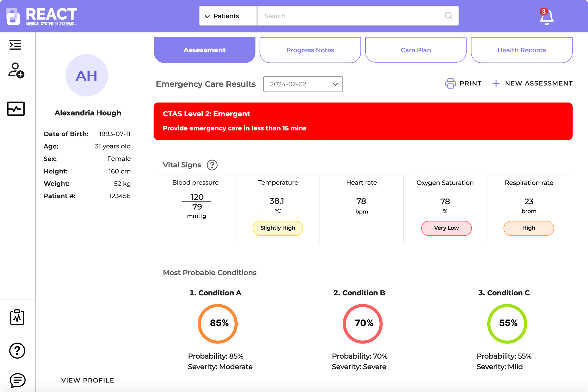
Task: Switch to the Progress Notes tab
Action: [x=310, y=50]
